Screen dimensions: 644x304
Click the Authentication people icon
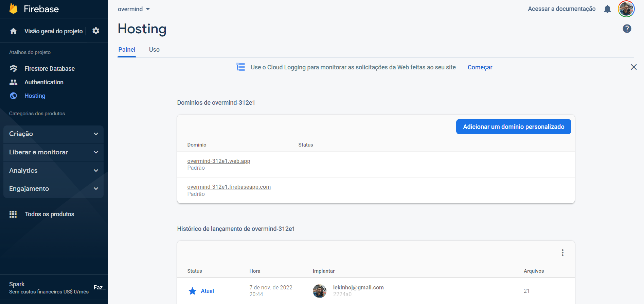[13, 82]
